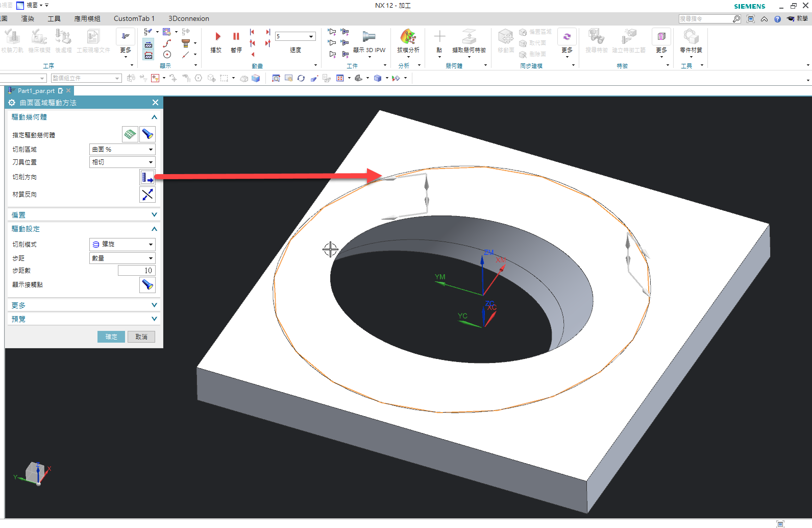Open the 切削區域 dropdown showing 曲面 %

point(122,150)
